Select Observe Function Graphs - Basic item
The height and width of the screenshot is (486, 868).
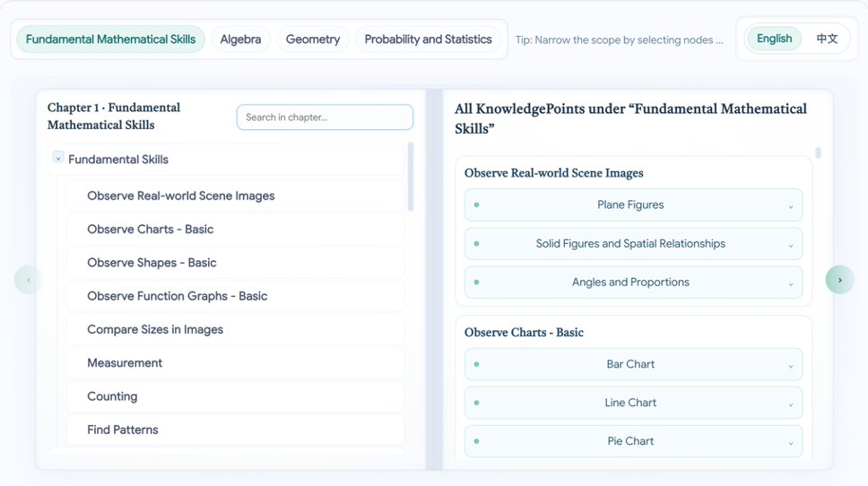pyautogui.click(x=236, y=296)
